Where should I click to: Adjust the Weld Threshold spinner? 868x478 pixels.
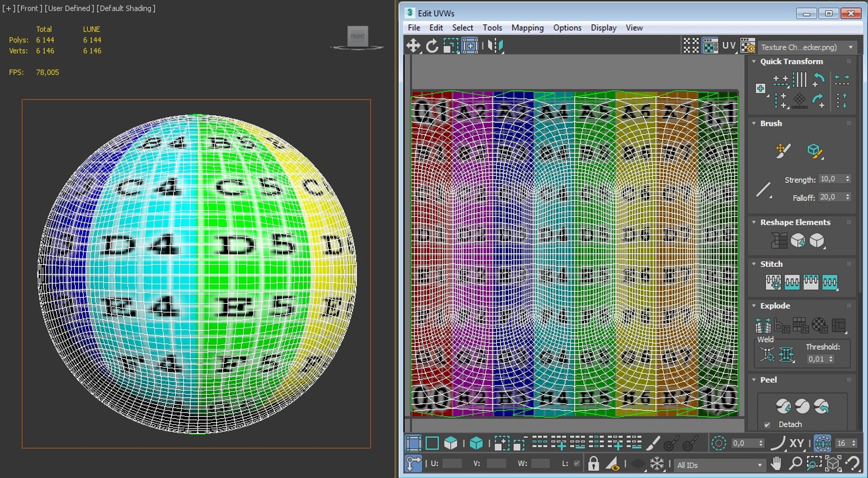point(831,359)
